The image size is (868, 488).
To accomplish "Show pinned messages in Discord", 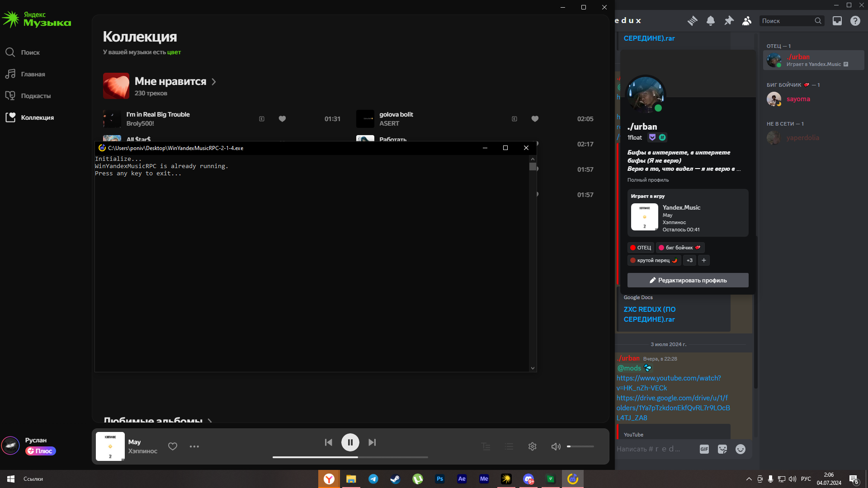I will 729,21.
